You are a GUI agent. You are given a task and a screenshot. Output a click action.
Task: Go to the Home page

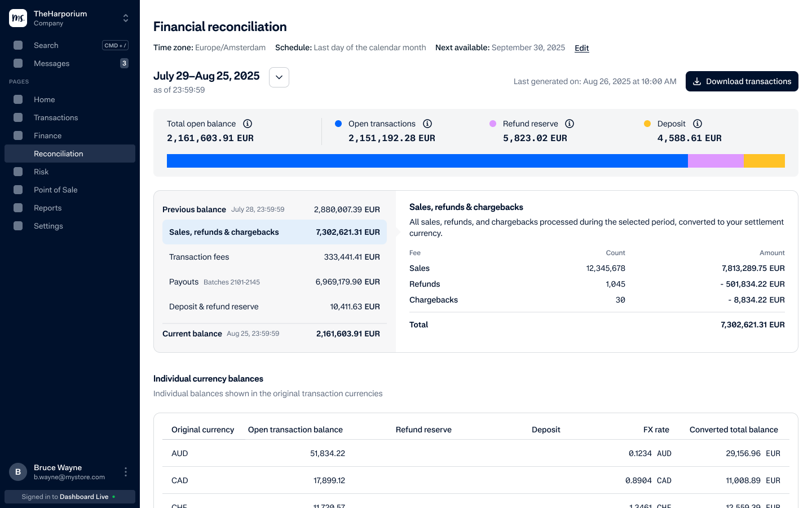click(70, 99)
